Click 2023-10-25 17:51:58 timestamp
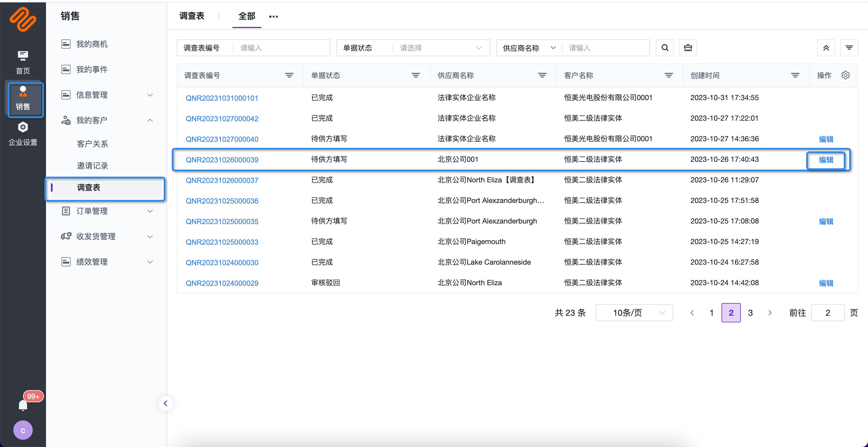Viewport: 868px width, 447px height. pyautogui.click(x=725, y=200)
